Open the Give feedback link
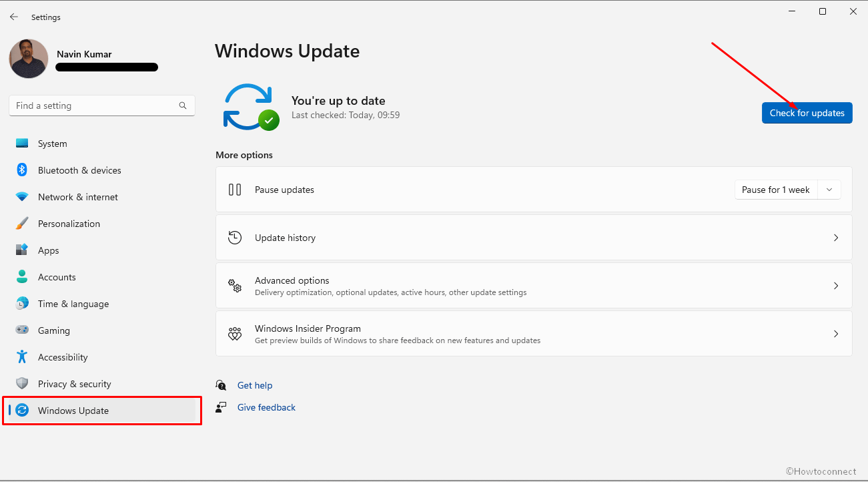Image resolution: width=868 pixels, height=482 pixels. coord(266,407)
